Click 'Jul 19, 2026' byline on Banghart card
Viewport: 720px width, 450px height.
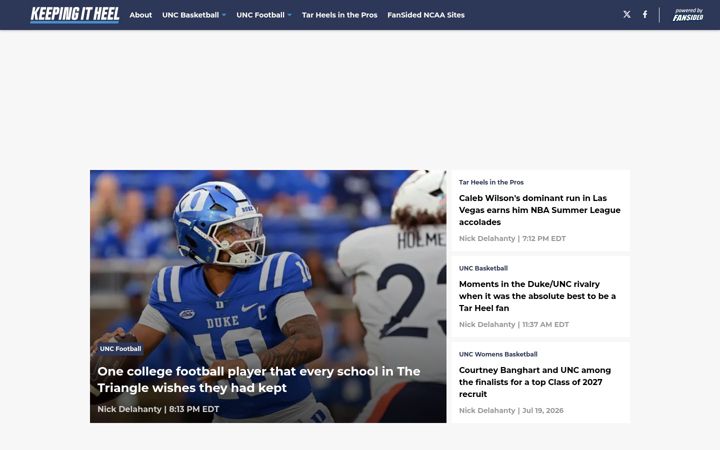tap(543, 411)
